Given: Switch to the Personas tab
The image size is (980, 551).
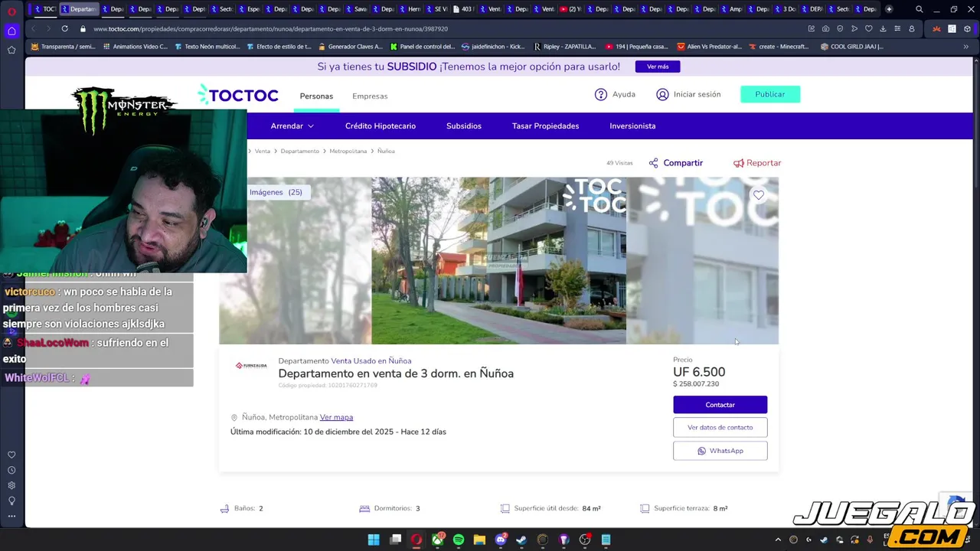Looking at the screenshot, I should pyautogui.click(x=316, y=96).
